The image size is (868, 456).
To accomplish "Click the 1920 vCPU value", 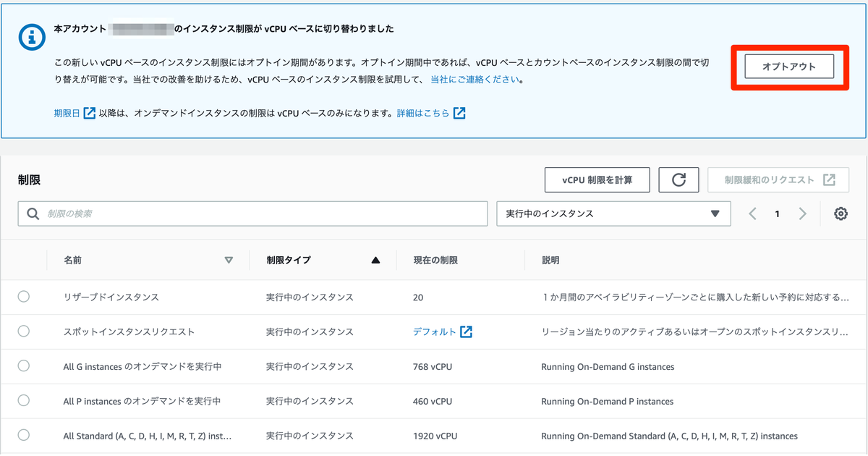I will (x=435, y=436).
